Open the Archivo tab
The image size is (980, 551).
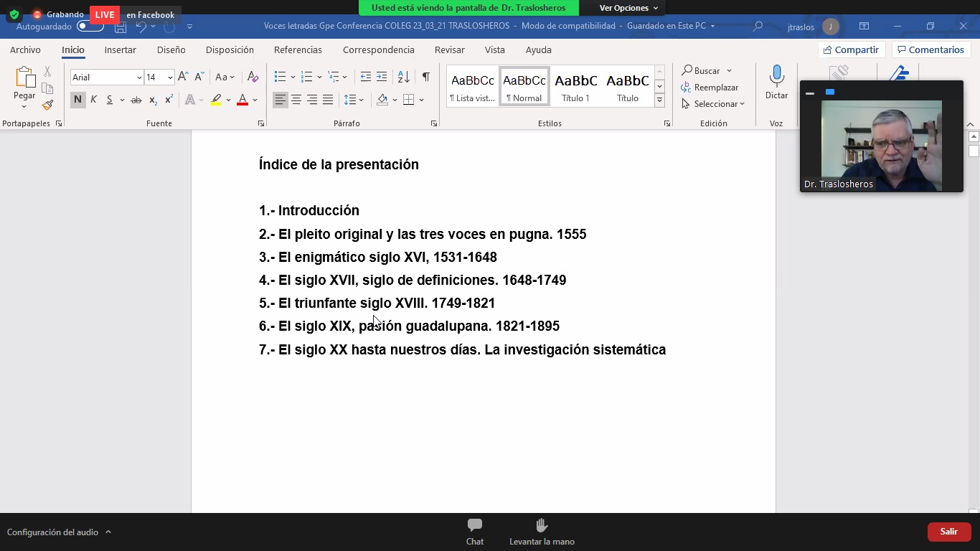tap(25, 50)
